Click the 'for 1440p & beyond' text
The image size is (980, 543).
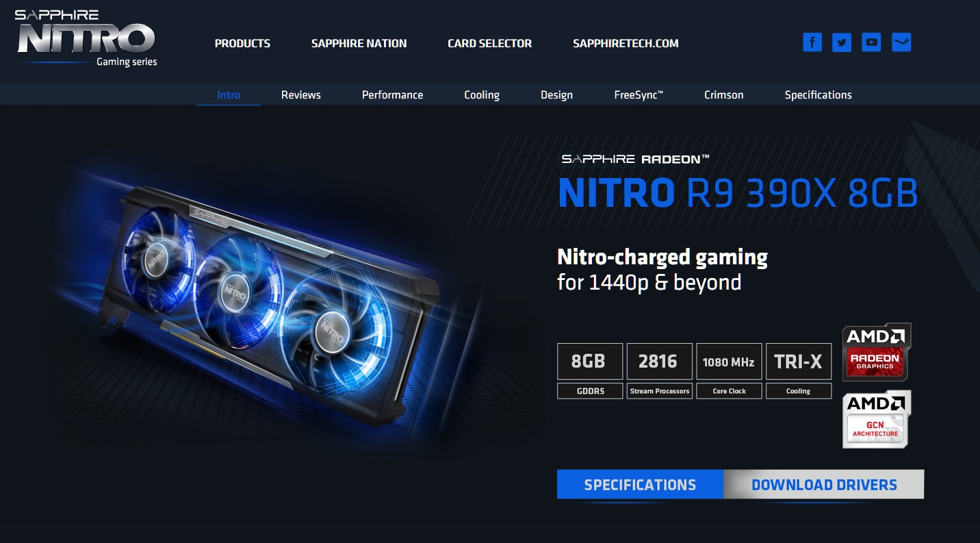coord(649,282)
